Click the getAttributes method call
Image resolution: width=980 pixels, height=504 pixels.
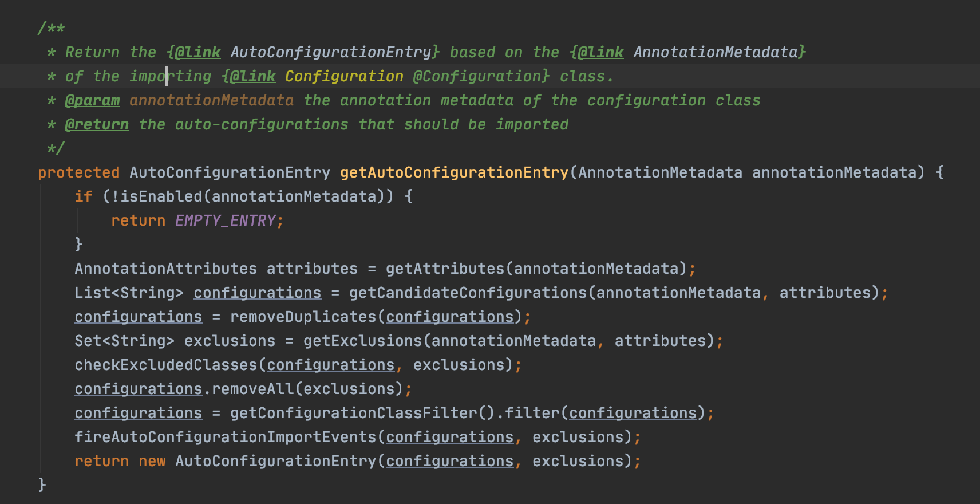pos(445,269)
